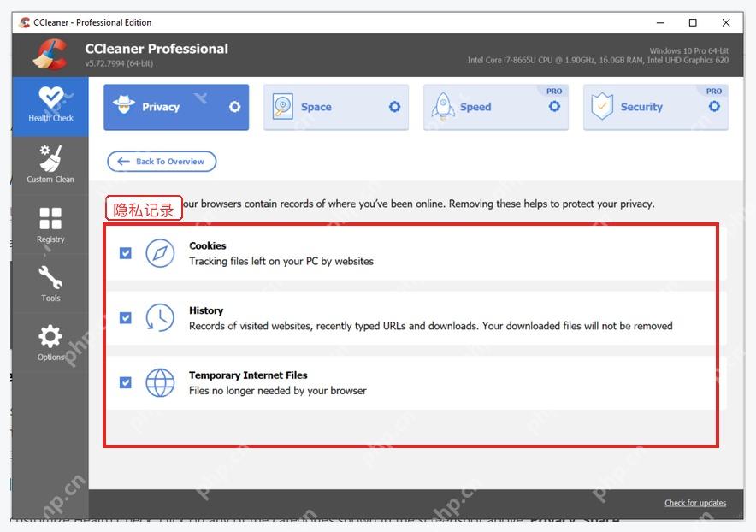Go Back To Overview
756x532 pixels.
[162, 162]
